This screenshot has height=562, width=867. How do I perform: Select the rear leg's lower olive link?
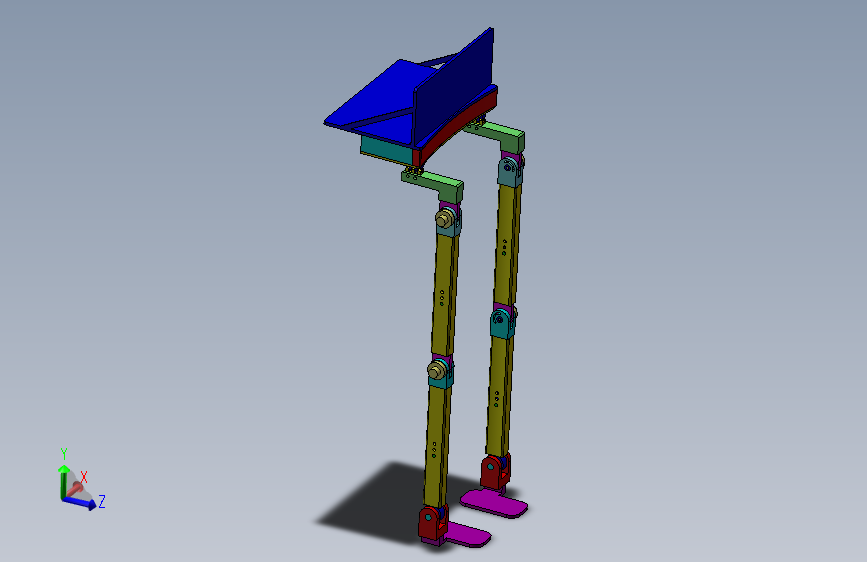(x=499, y=396)
